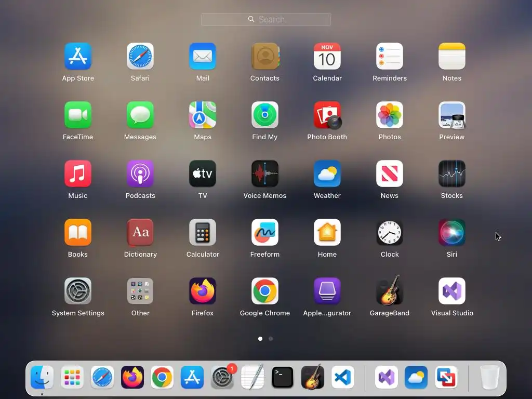The width and height of the screenshot is (532, 399).
Task: Open Safari from the Dock
Action: pyautogui.click(x=102, y=377)
